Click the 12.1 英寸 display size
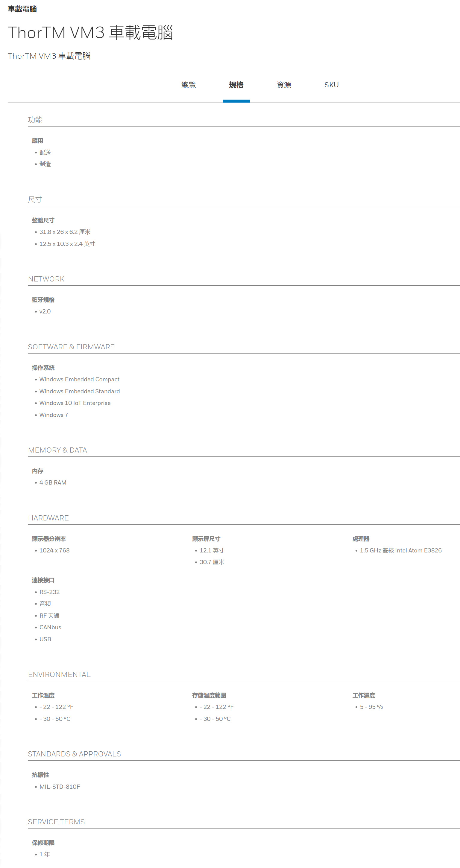 point(212,550)
